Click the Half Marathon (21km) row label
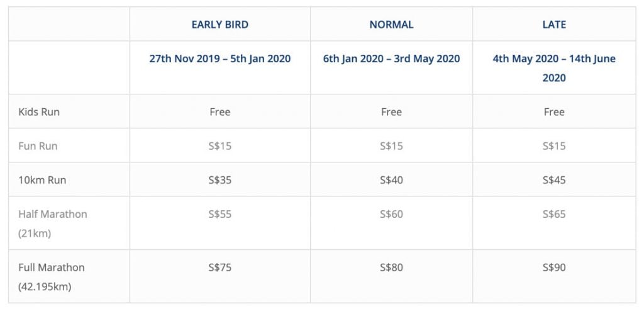Image resolution: width=644 pixels, height=311 pixels. (53, 223)
